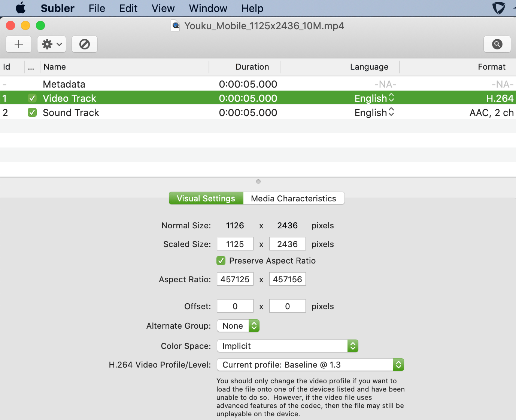Select the Sound Track name
Image resolution: width=516 pixels, height=420 pixels.
[x=71, y=112]
